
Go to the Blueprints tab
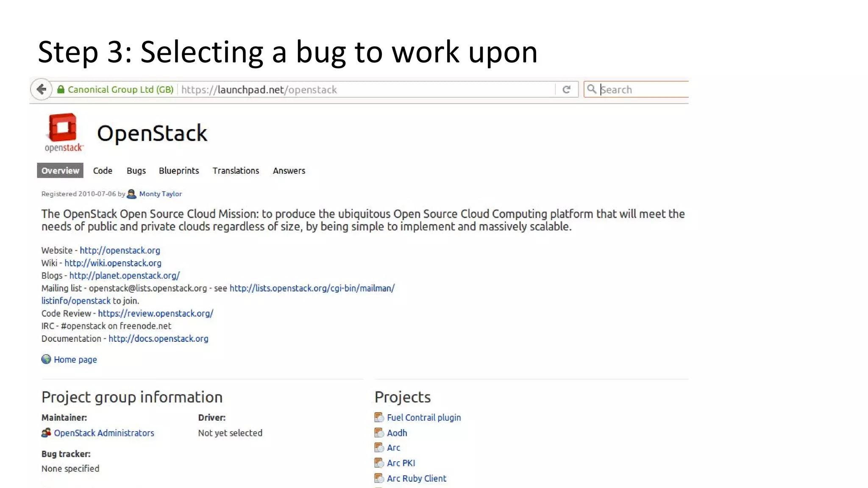click(x=179, y=171)
